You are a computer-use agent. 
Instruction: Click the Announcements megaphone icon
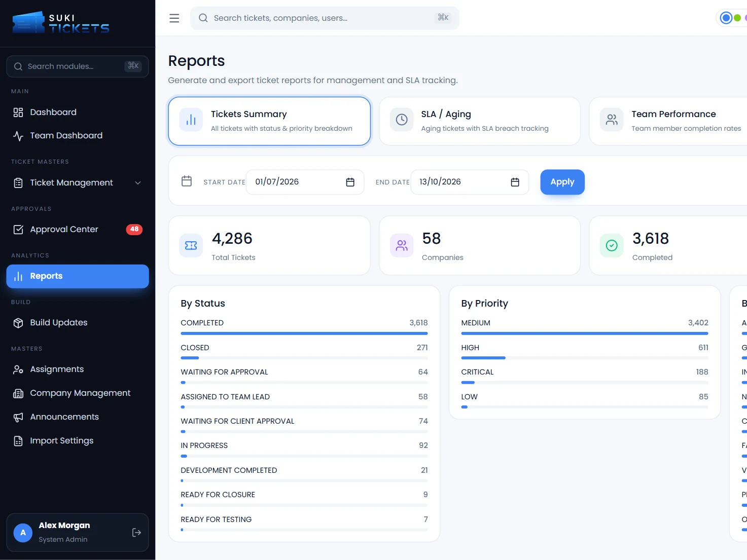[x=18, y=417]
